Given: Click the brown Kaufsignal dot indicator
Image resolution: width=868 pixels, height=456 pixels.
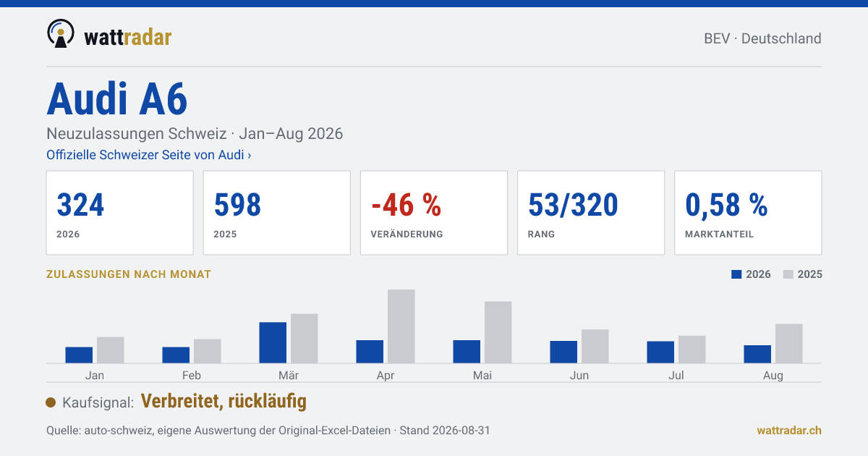Looking at the screenshot, I should (x=51, y=402).
